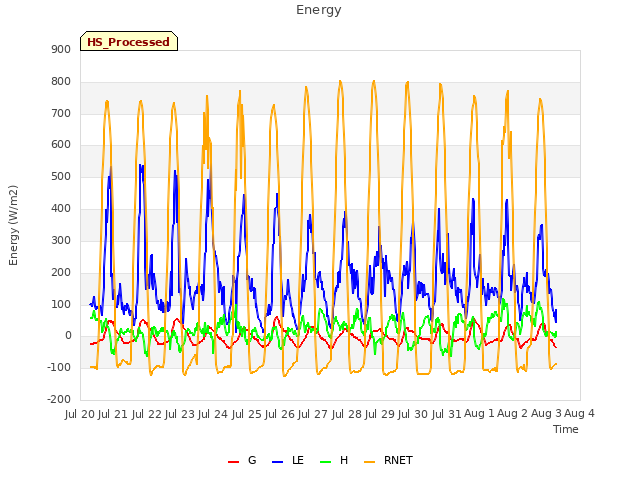Click the Jul 22 x-axis date
640x480 pixels.
[x=147, y=414]
